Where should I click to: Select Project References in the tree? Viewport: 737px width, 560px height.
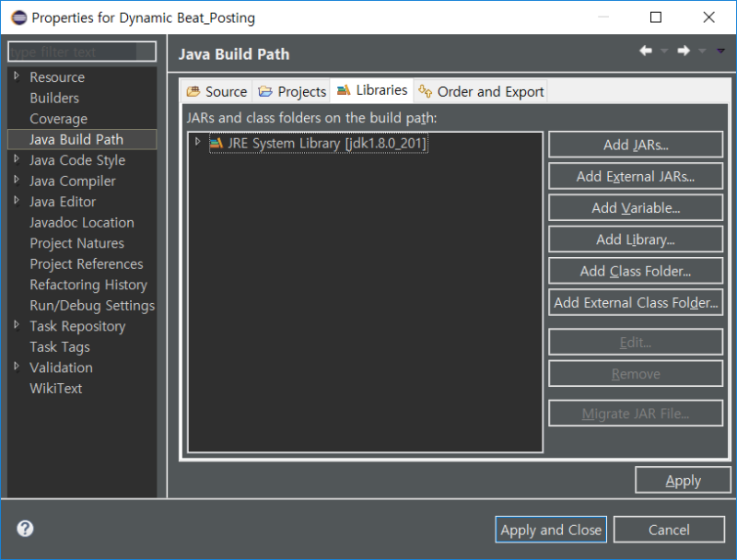coord(87,264)
